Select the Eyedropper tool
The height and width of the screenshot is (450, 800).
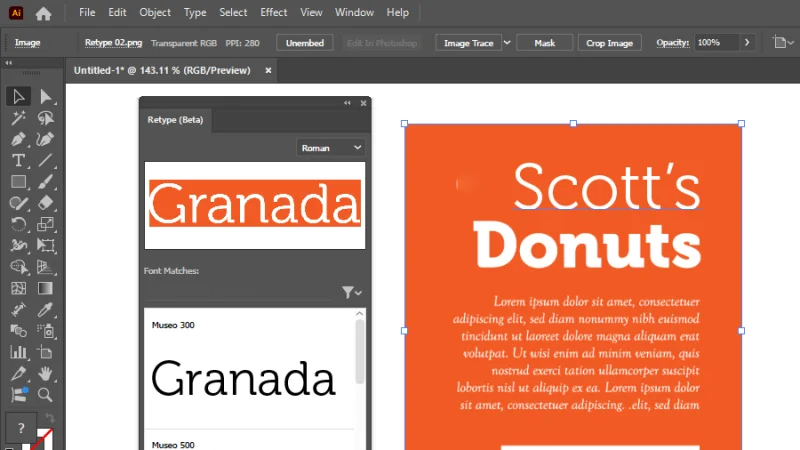(45, 310)
